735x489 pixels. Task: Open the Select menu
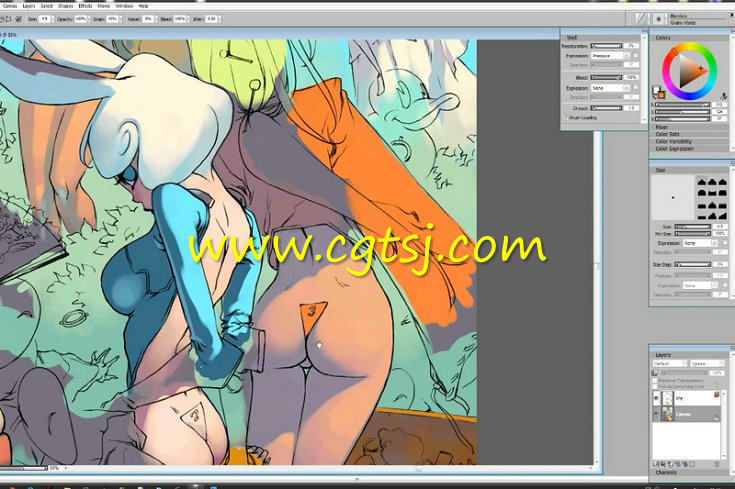[46, 6]
